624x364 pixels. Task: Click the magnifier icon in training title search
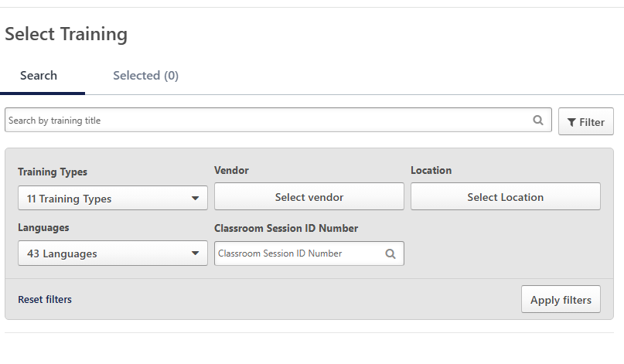point(538,121)
